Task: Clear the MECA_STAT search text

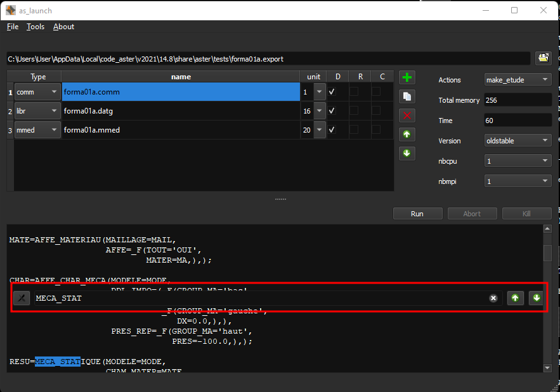Action: coord(493,298)
